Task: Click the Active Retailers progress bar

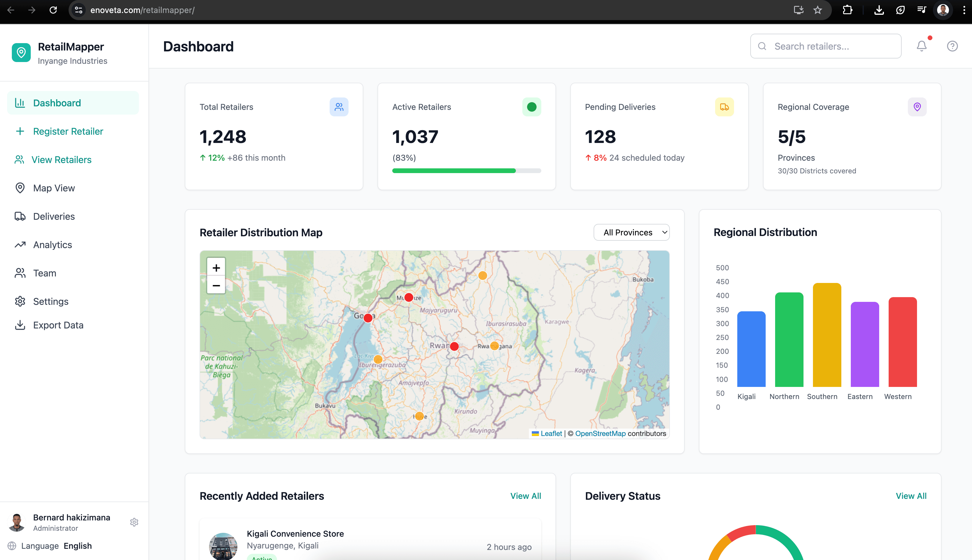Action: (x=466, y=171)
